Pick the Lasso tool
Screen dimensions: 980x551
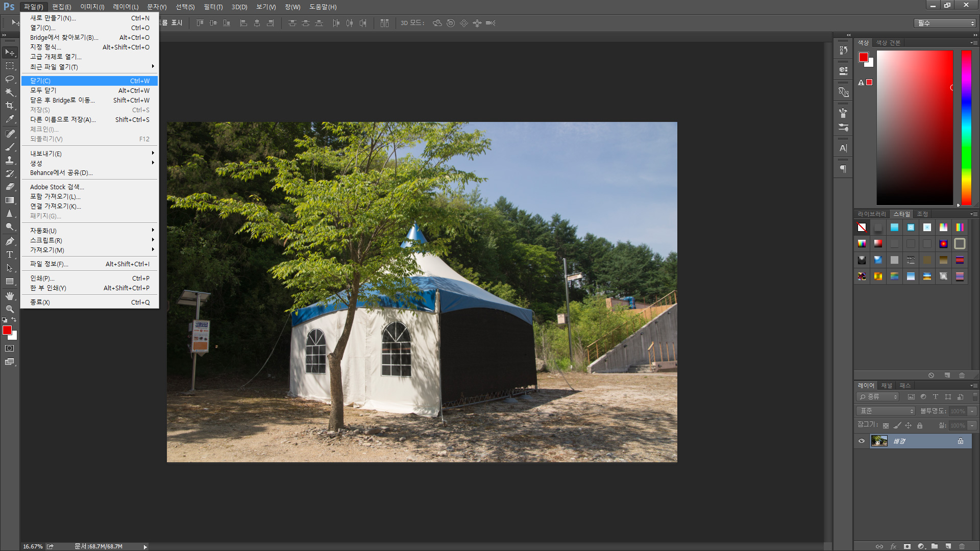coord(10,79)
